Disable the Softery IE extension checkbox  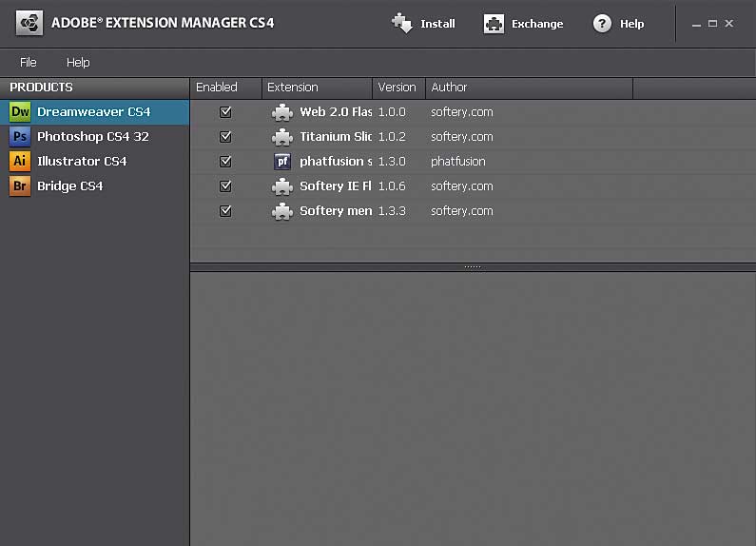[x=225, y=185]
